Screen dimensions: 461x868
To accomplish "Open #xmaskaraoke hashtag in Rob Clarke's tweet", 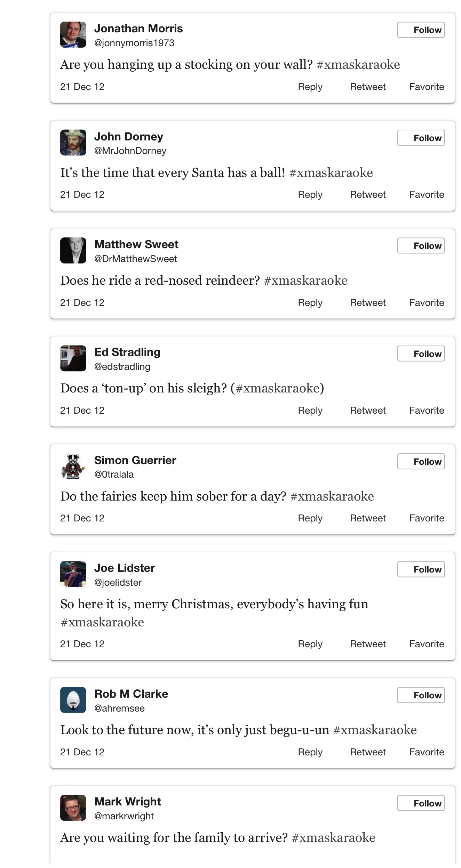I will point(375,730).
